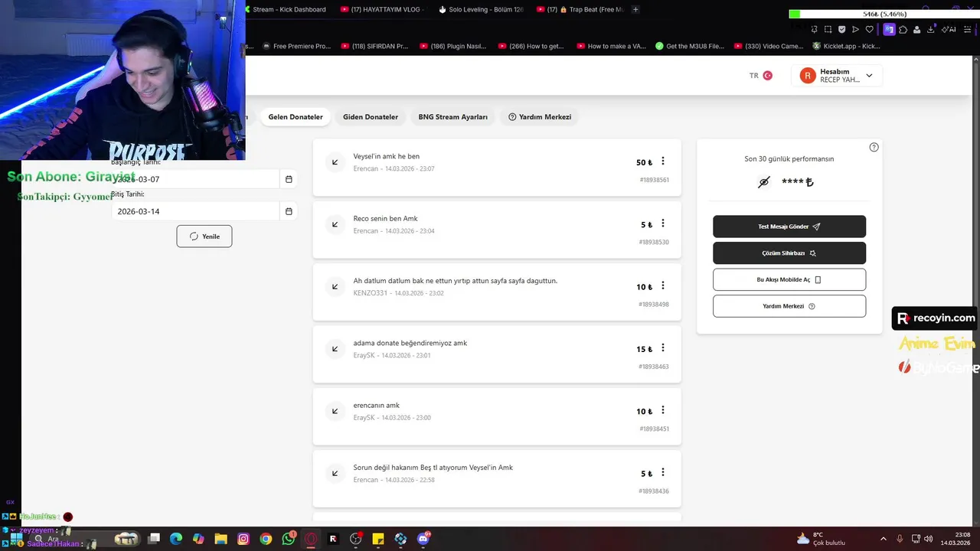980x551 pixels.
Task: Open Çözüm Sihirbazı button
Action: click(x=789, y=253)
